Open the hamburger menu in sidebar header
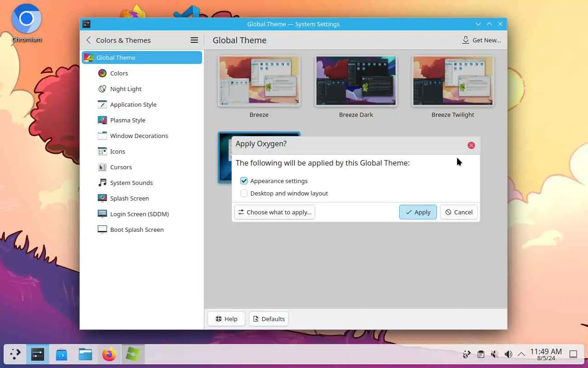This screenshot has height=368, width=588. pos(194,40)
